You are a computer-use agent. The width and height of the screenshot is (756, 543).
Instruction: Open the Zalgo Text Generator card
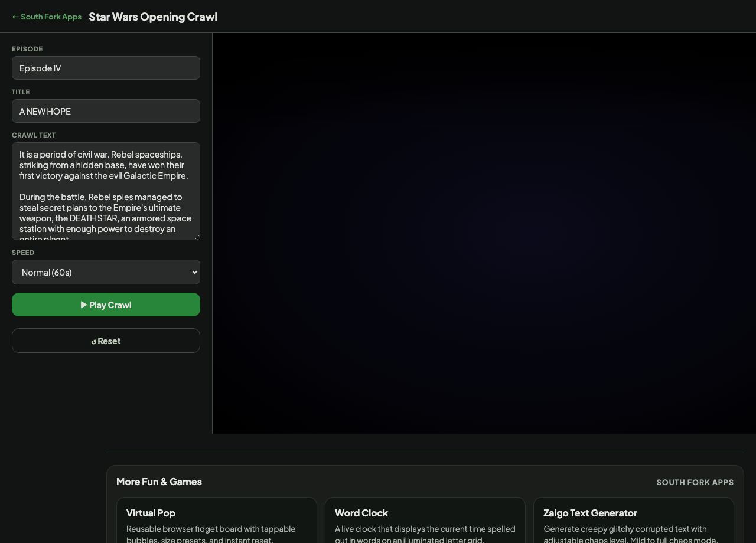(634, 520)
